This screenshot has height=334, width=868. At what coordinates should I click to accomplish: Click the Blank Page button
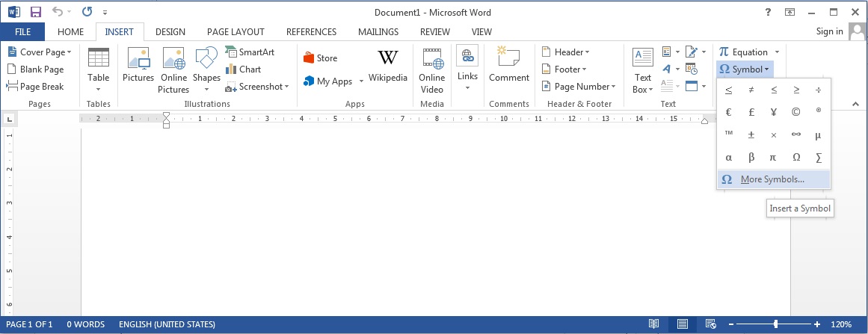36,69
